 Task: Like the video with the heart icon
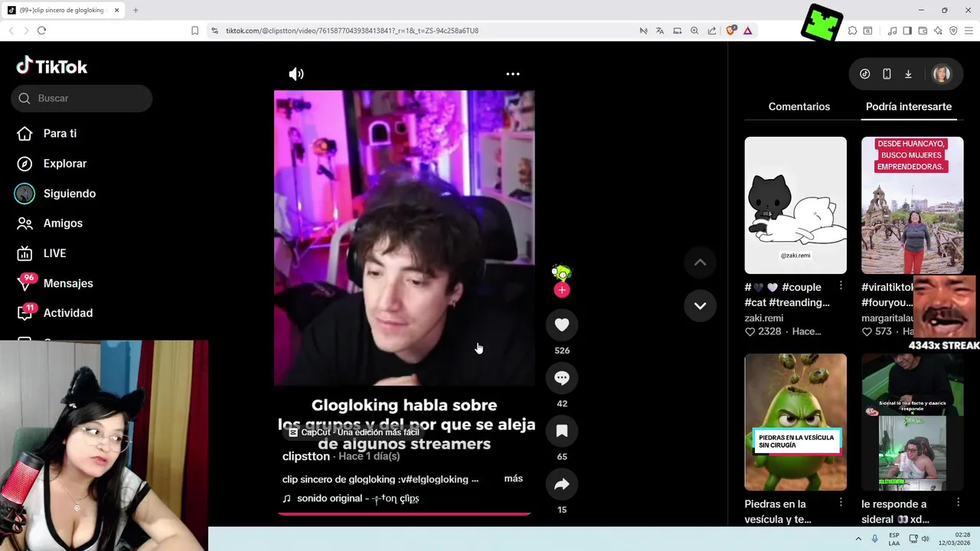[562, 325]
